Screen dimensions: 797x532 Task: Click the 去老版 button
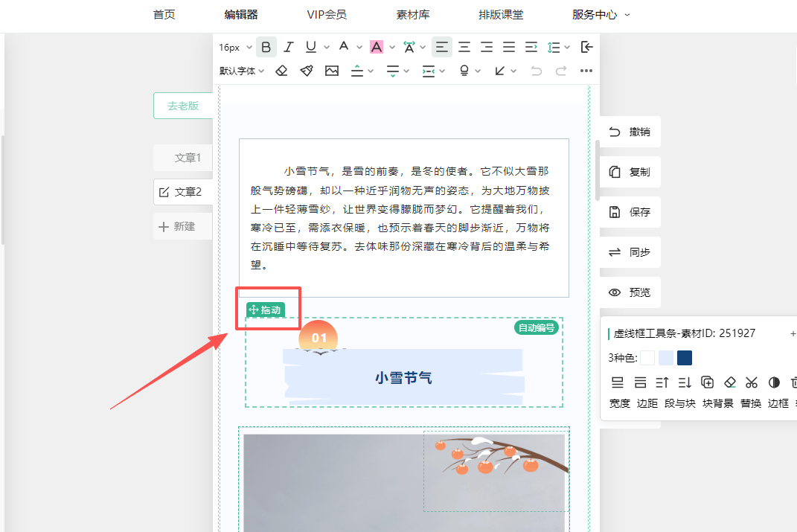(x=183, y=106)
